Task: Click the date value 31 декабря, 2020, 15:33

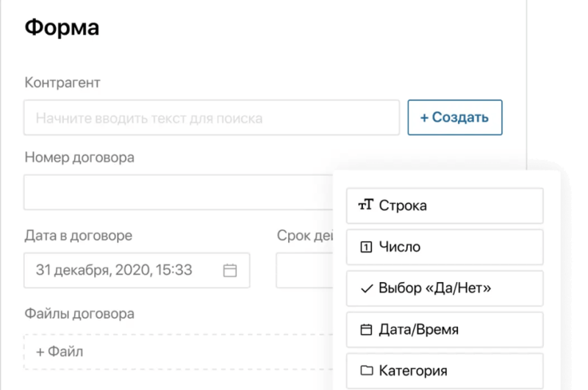Action: [114, 270]
